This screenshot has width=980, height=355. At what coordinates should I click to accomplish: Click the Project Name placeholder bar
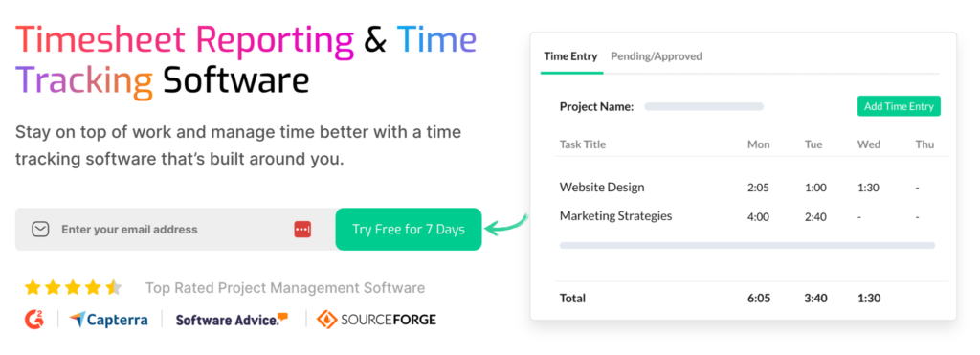click(x=703, y=107)
